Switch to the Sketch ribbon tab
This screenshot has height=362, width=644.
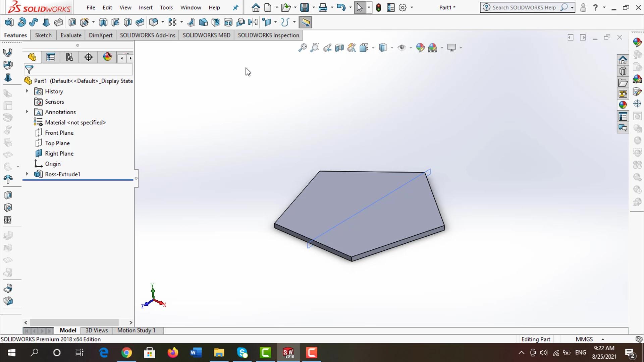pyautogui.click(x=43, y=35)
